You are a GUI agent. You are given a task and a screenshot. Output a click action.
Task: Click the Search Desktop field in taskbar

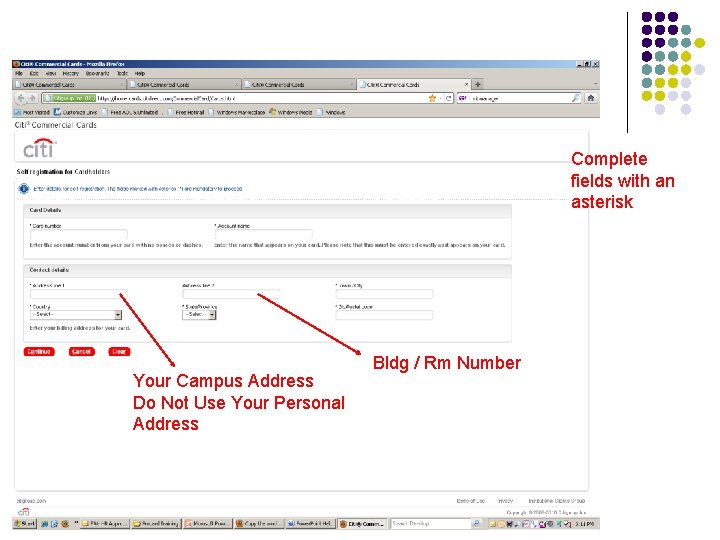[x=431, y=523]
